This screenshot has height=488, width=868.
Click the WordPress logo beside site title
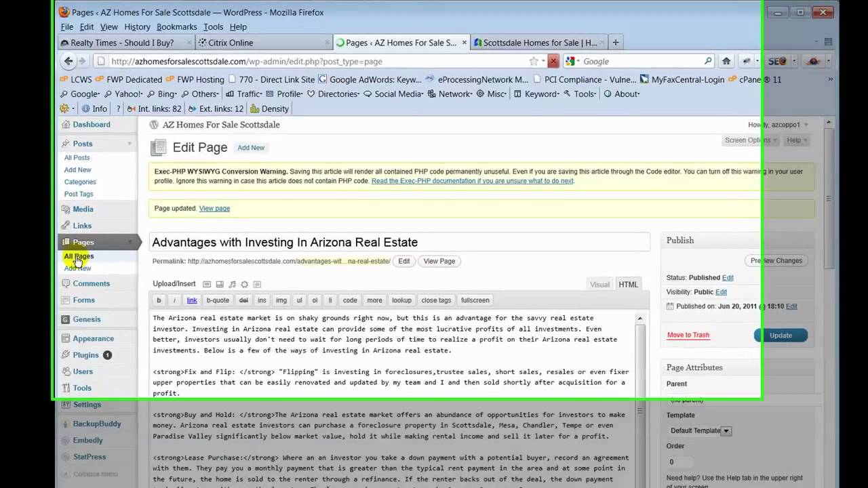tap(154, 125)
